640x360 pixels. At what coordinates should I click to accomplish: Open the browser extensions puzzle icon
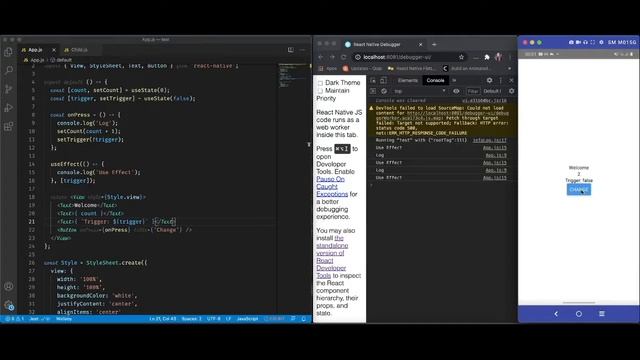(487, 57)
